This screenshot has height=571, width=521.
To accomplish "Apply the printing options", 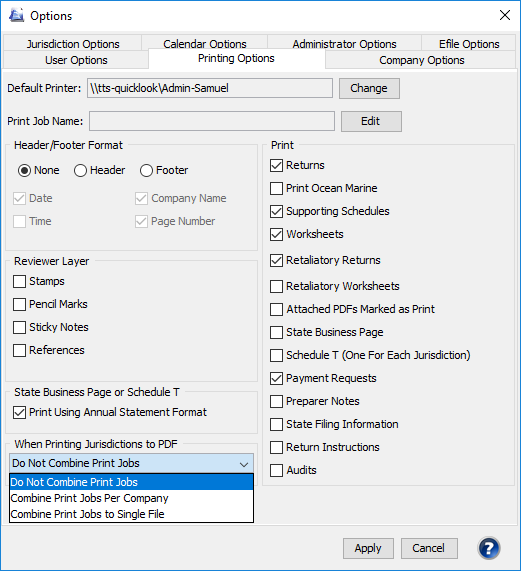I will click(x=368, y=548).
